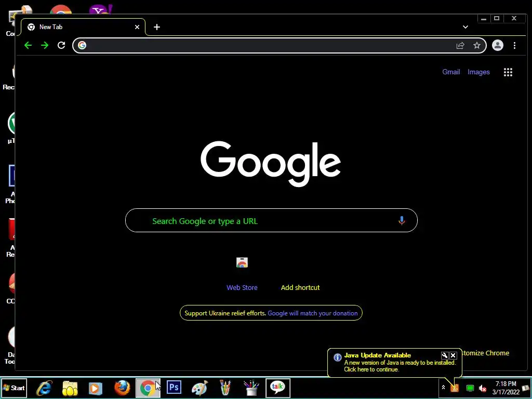Image resolution: width=532 pixels, height=399 pixels.
Task: Focus the address bar field
Action: 279,45
